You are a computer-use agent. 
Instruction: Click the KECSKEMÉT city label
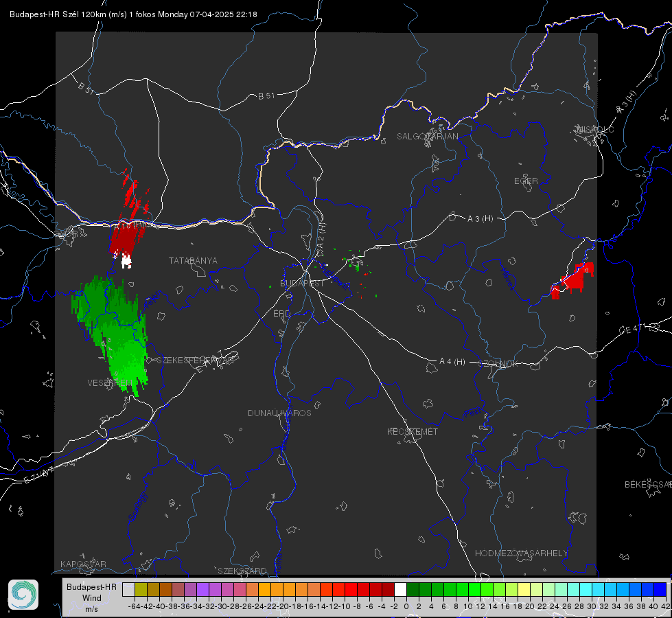click(413, 431)
